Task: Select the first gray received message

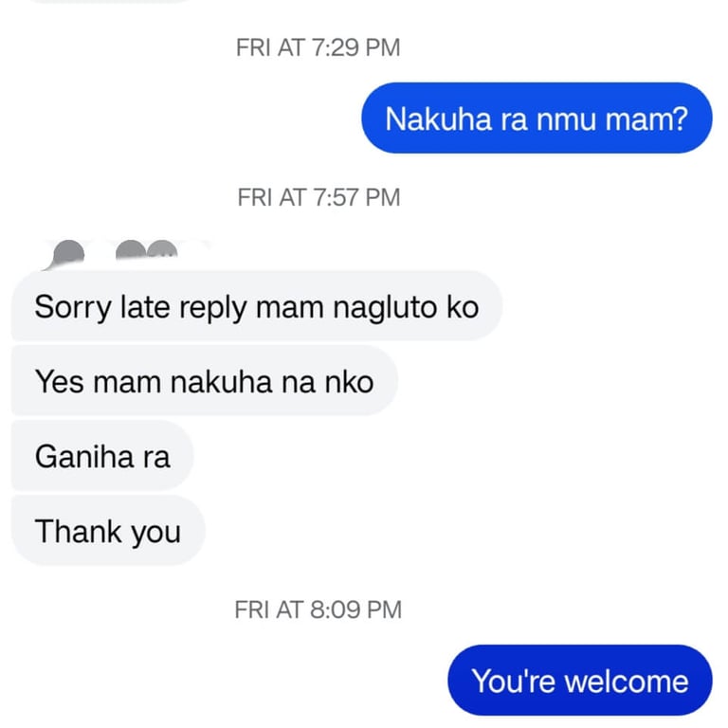Action: pyautogui.click(x=256, y=306)
